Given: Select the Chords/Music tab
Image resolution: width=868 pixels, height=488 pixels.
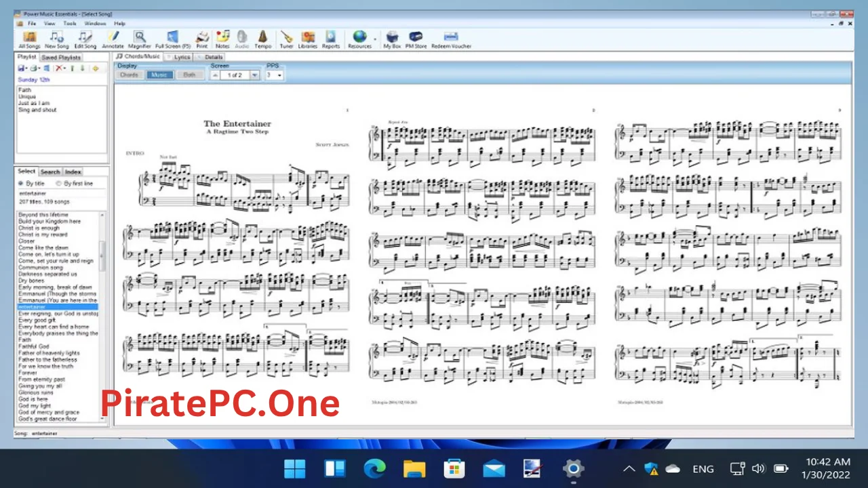Looking at the screenshot, I should (x=138, y=57).
